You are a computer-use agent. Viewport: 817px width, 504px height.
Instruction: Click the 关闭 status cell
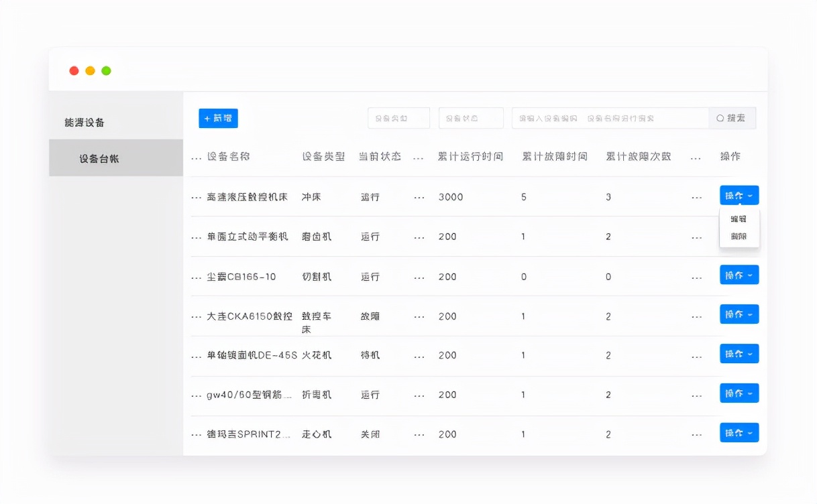pyautogui.click(x=370, y=434)
